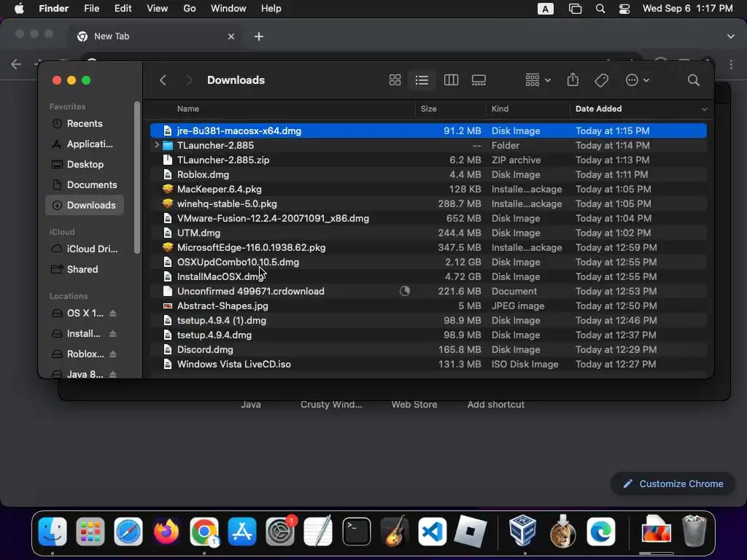Viewport: 747px width, 560px height.
Task: Eject the Install volume in sidebar
Action: coord(113,334)
